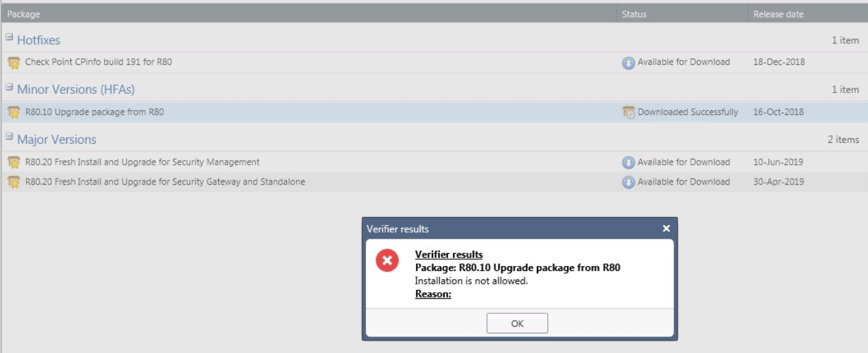This screenshot has height=353, width=868.
Task: Click package icon beside R80.20 Security Management
Action: (14, 163)
